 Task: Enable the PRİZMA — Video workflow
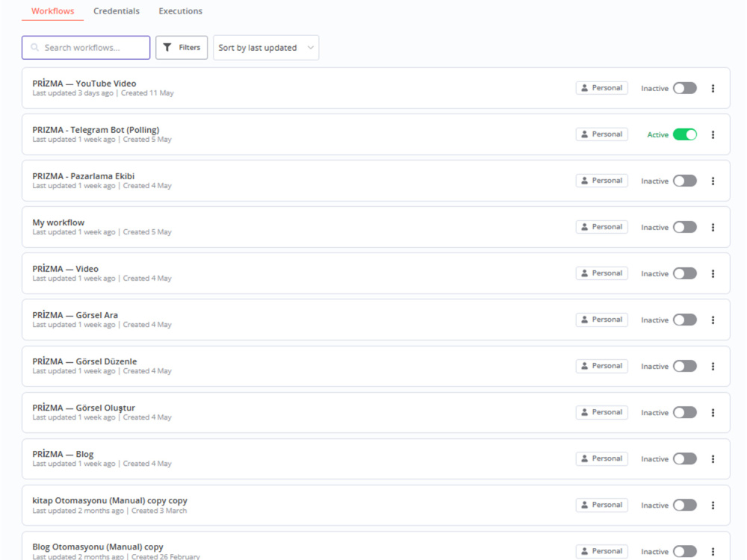click(x=684, y=273)
